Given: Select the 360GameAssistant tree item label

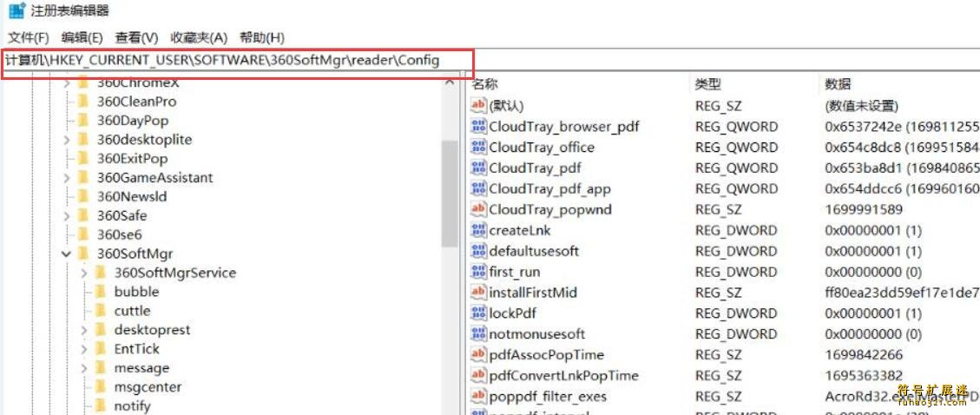Looking at the screenshot, I should pyautogui.click(x=155, y=178).
